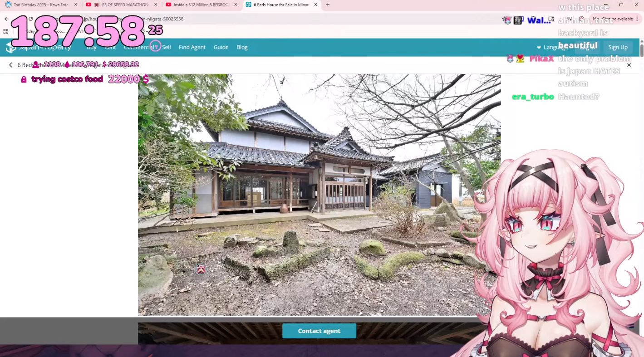Screen dimensions: 644x357
Task: Click the scrollbar's up arrow
Action: coord(642,41)
